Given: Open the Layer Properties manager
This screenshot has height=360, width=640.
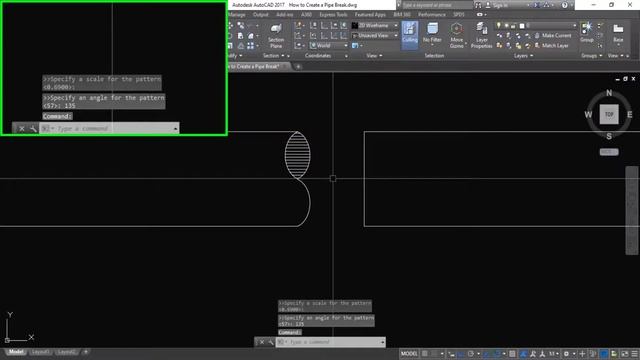Looking at the screenshot, I should point(482,35).
